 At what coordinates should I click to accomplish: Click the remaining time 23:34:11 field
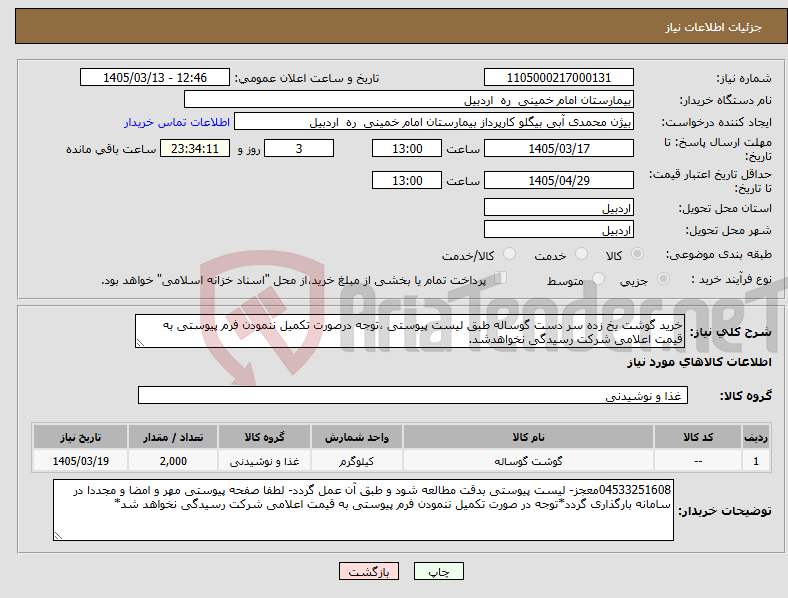click(x=195, y=149)
